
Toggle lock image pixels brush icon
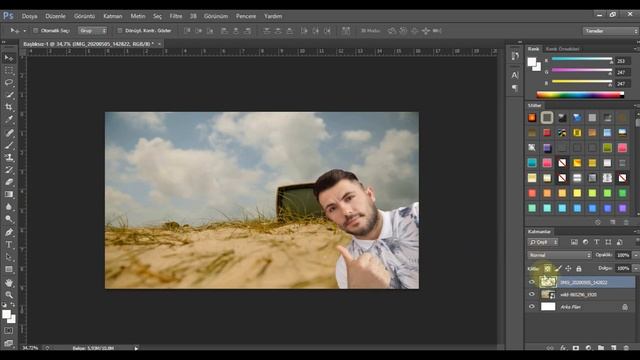click(x=558, y=269)
